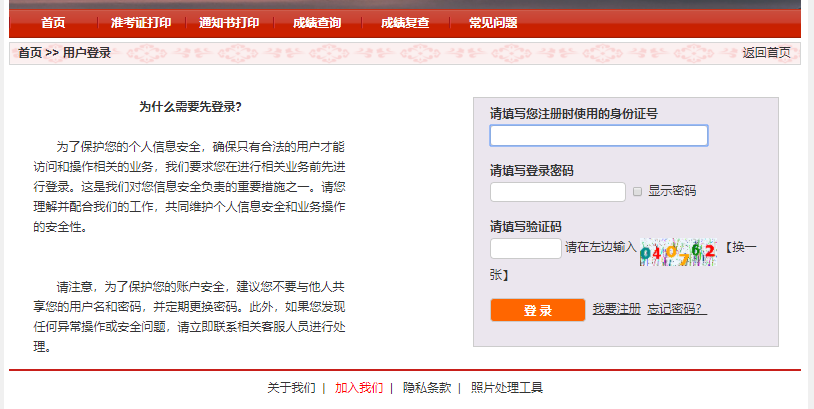Screen dimensions: 814x409
Task: Click 首页 in the breadcrumb trail
Action: click(30, 53)
